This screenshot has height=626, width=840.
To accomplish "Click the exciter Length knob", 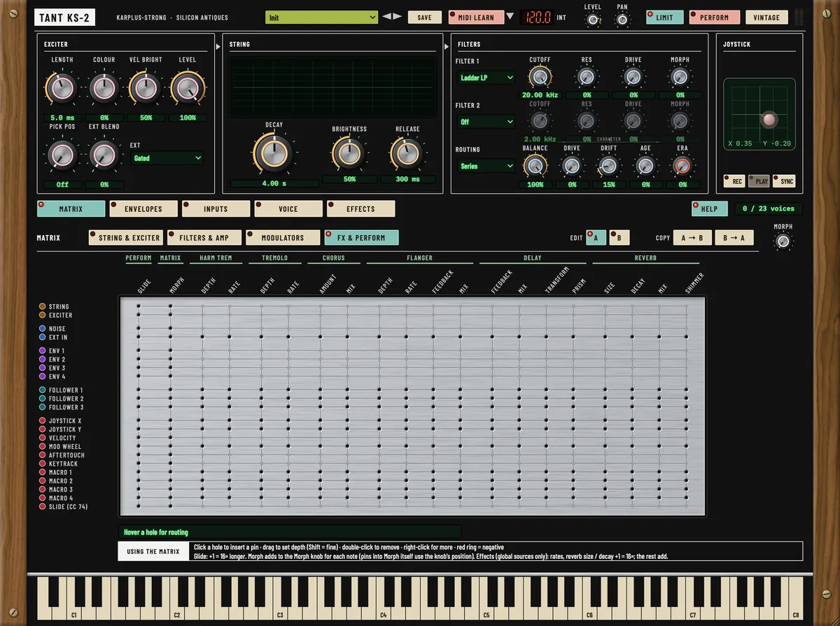I will pos(62,88).
